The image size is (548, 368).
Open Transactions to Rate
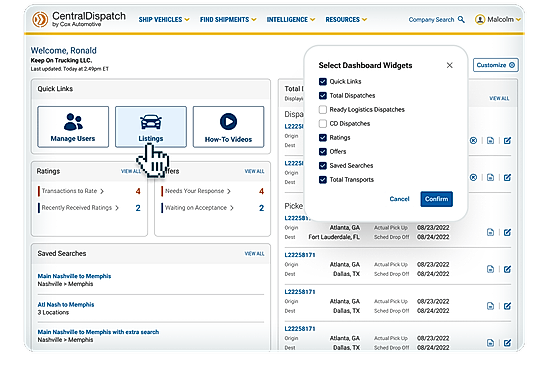point(73,191)
